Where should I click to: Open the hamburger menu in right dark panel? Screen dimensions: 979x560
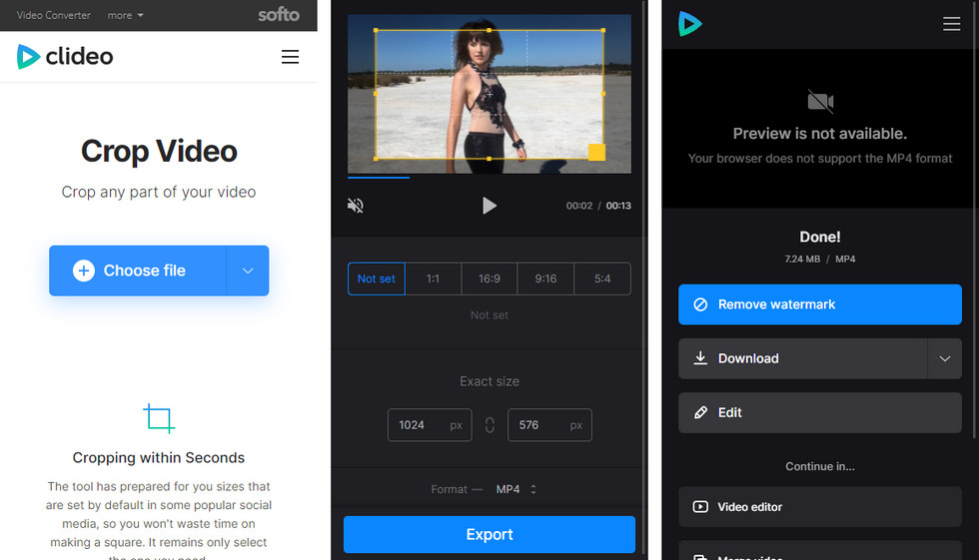[951, 24]
